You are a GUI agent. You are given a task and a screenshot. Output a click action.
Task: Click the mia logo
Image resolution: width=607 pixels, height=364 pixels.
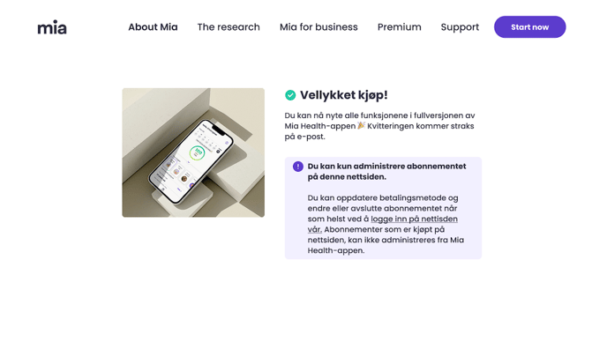(x=52, y=27)
